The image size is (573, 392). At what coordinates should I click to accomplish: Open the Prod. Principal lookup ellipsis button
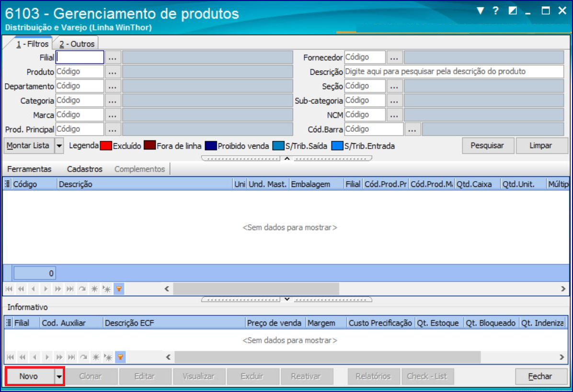113,129
